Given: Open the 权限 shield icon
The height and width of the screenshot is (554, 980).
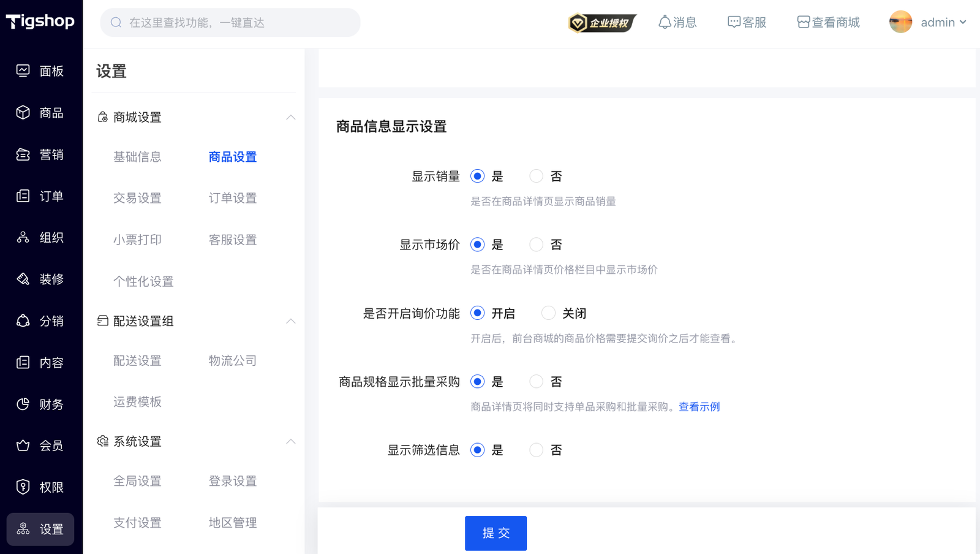Looking at the screenshot, I should tap(23, 487).
